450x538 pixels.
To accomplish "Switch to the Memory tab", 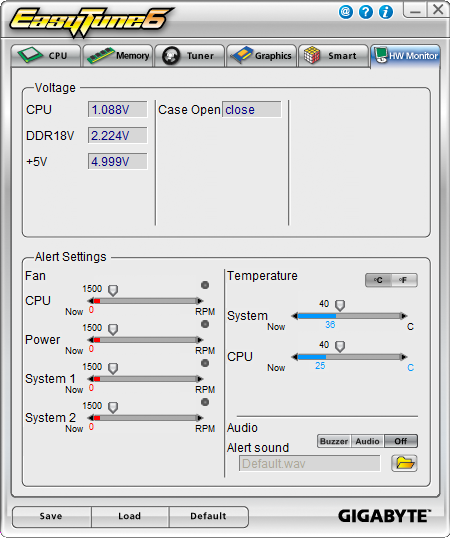I will (x=118, y=55).
